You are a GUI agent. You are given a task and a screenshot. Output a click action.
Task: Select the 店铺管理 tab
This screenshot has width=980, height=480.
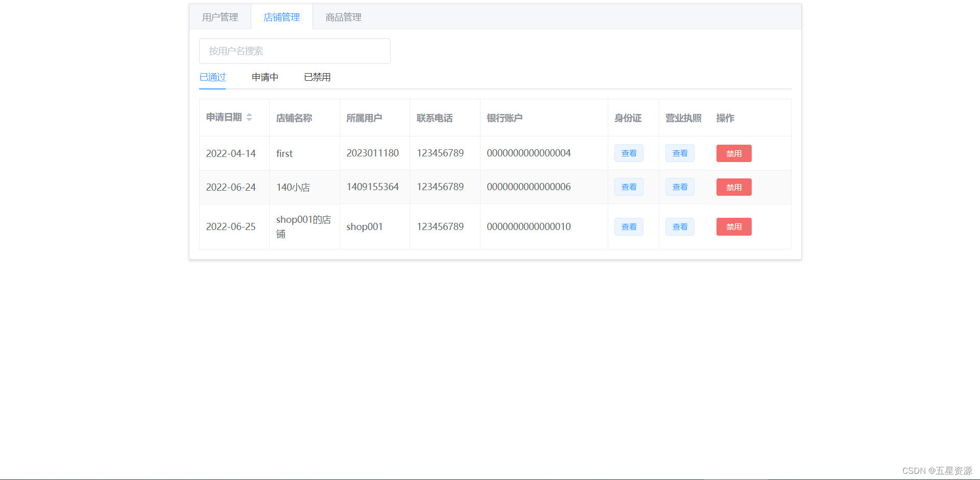click(282, 17)
